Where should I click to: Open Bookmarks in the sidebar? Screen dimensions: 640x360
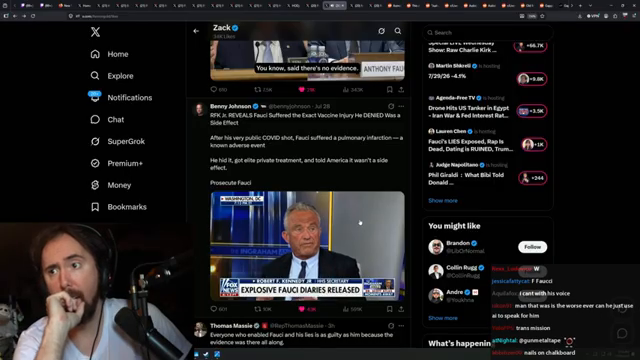pyautogui.click(x=118, y=207)
